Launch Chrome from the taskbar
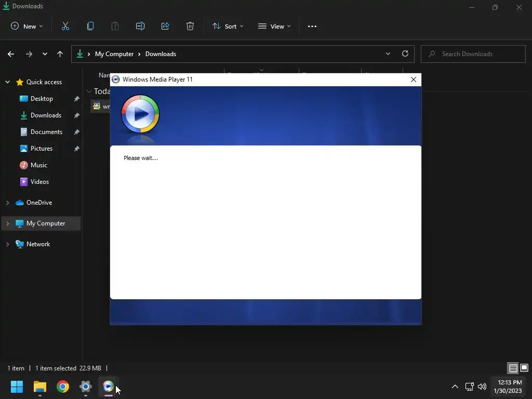532x399 pixels. click(63, 387)
